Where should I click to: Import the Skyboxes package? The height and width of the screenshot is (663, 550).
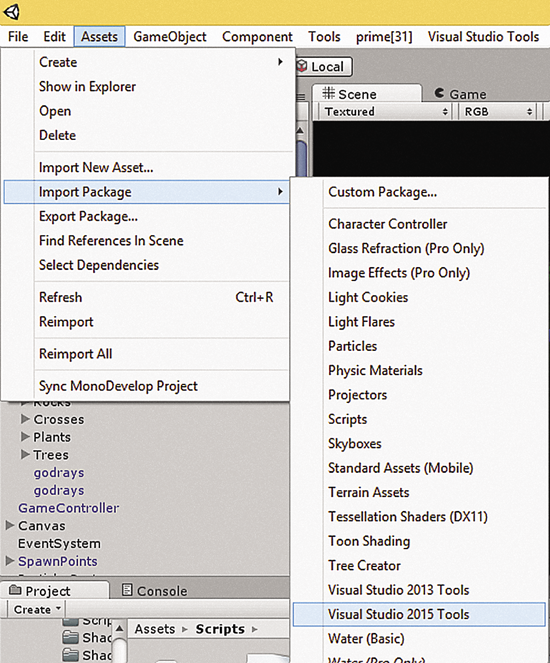(x=419, y=444)
